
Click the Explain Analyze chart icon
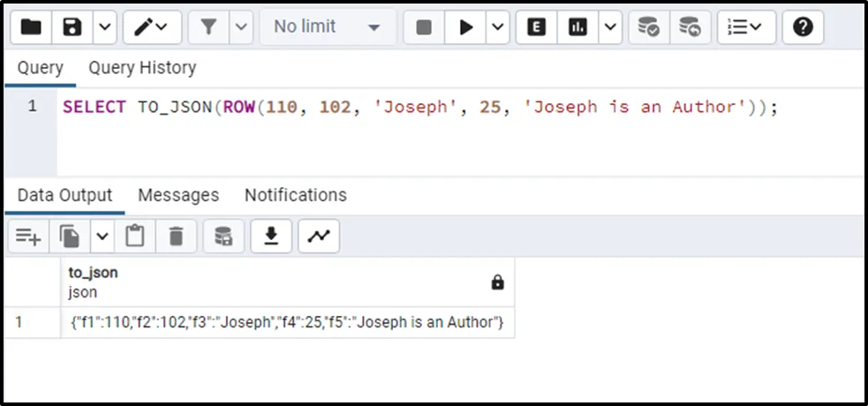[578, 27]
